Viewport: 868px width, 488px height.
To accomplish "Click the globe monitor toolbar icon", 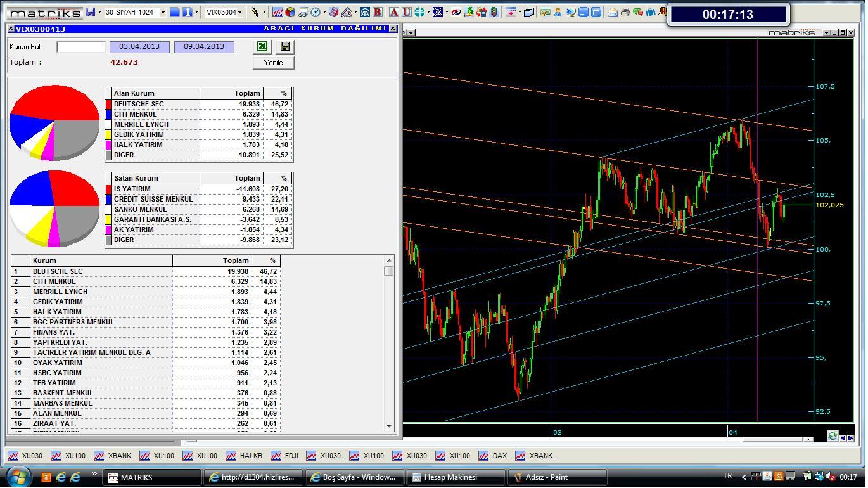I will coord(571,12).
